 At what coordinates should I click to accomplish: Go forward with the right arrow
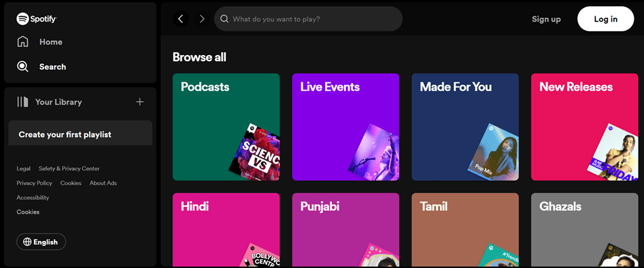pyautogui.click(x=202, y=18)
